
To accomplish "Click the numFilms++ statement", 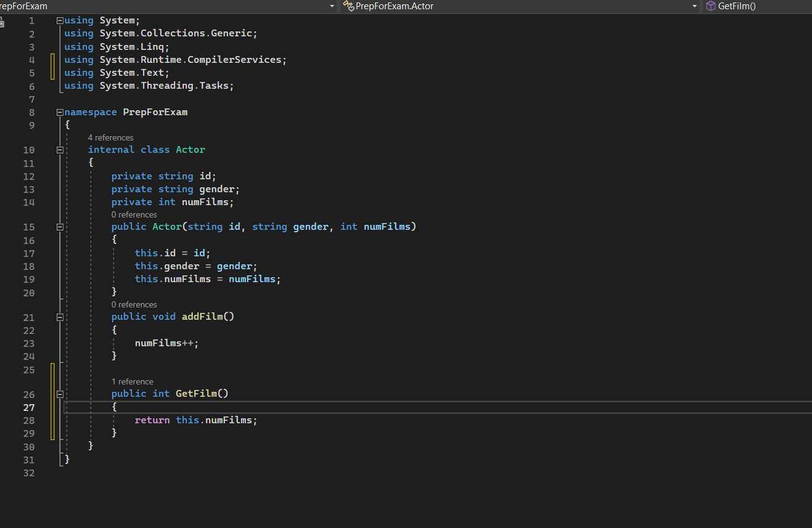I will point(166,343).
